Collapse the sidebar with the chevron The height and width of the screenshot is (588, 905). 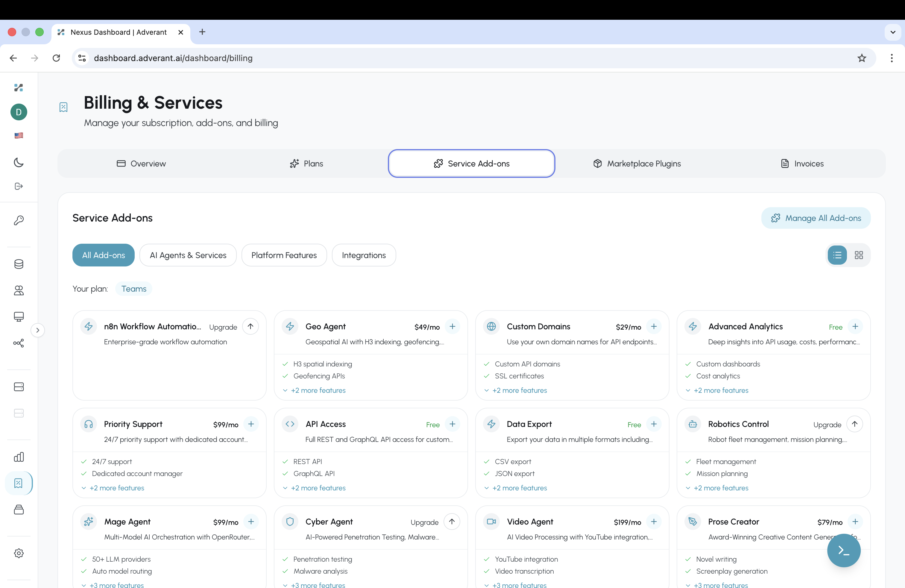click(37, 330)
